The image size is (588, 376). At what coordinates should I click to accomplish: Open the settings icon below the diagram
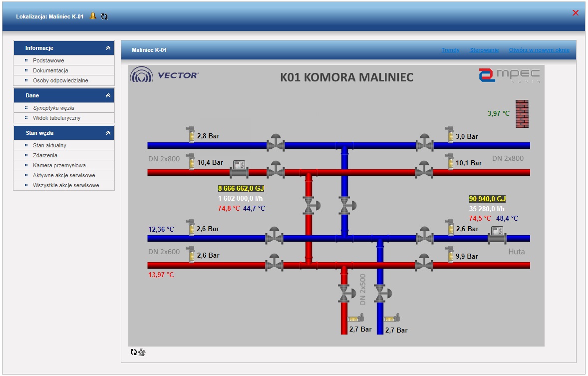coord(142,353)
